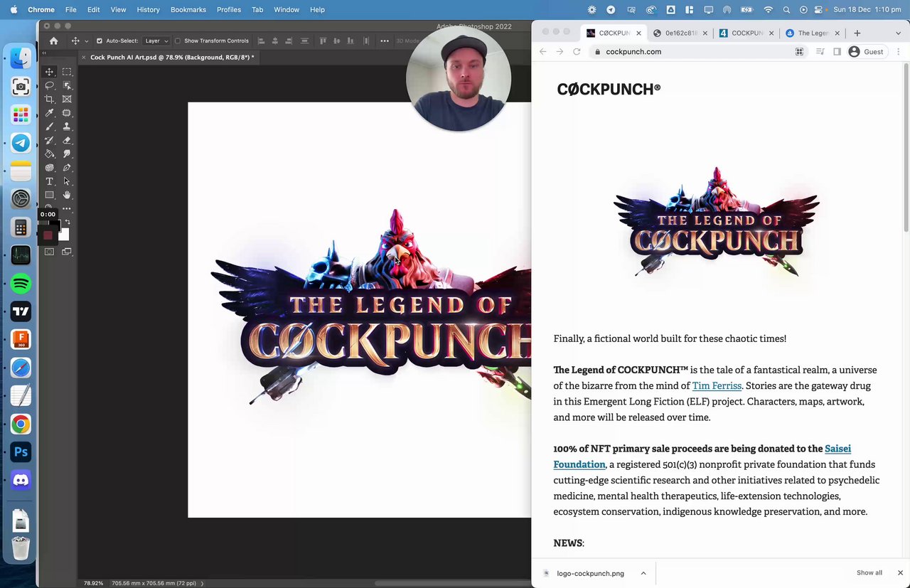
Task: Click the Align right edges icon
Action: click(x=289, y=41)
